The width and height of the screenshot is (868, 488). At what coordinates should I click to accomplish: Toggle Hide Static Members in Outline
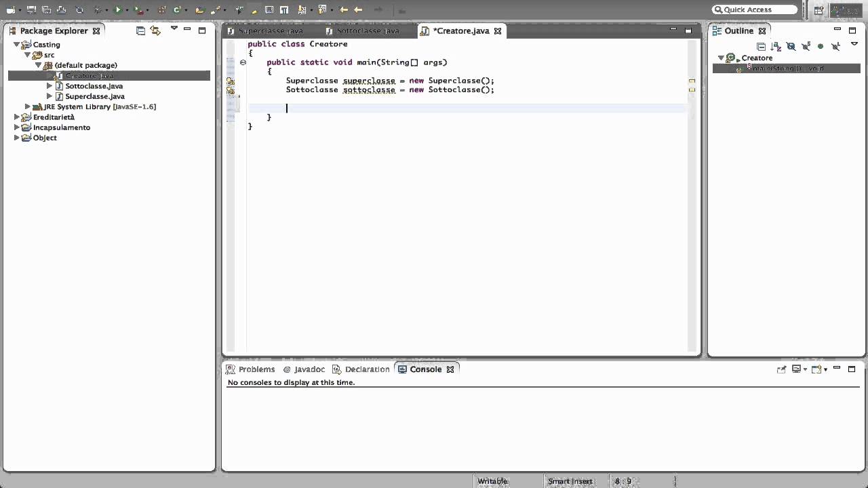pyautogui.click(x=806, y=47)
